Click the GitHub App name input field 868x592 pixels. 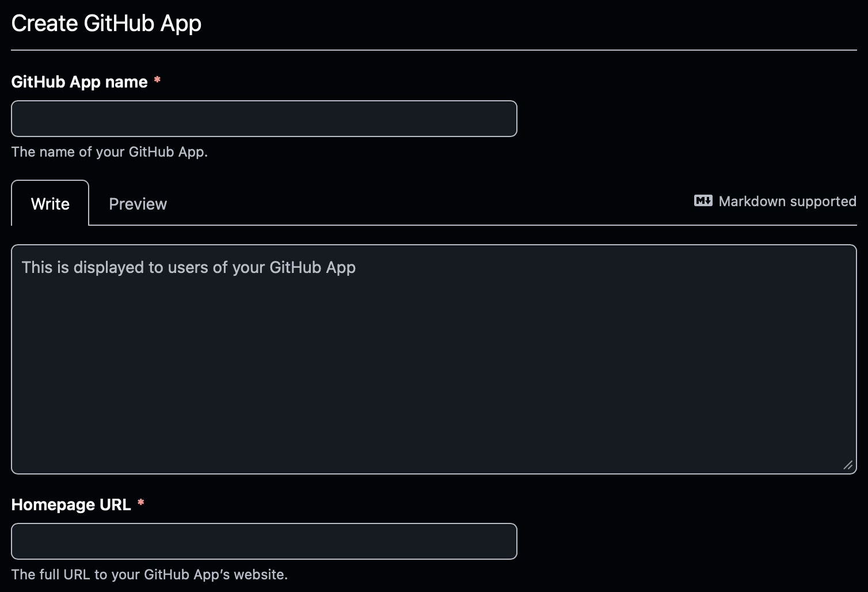click(x=264, y=119)
